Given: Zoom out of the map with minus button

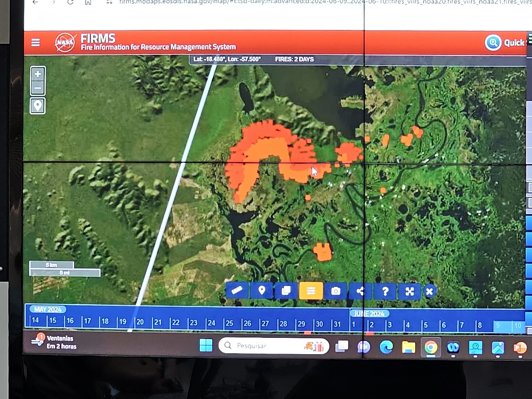Looking at the screenshot, I should pos(38,88).
